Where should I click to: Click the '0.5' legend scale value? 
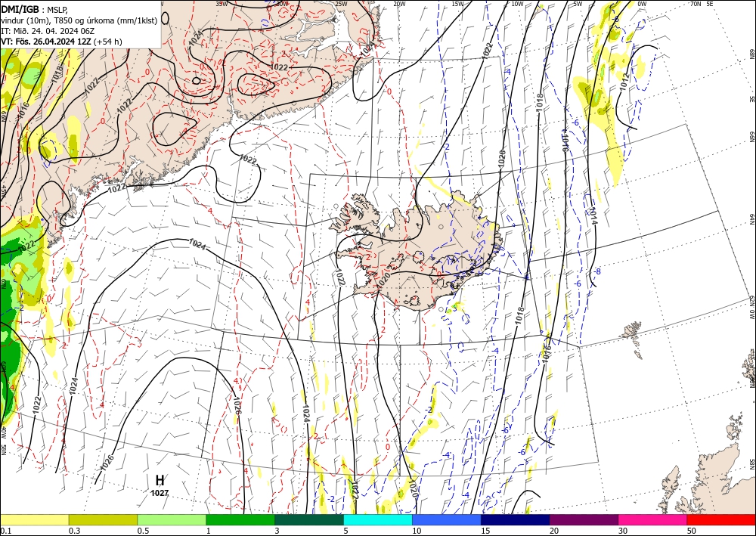(x=143, y=531)
